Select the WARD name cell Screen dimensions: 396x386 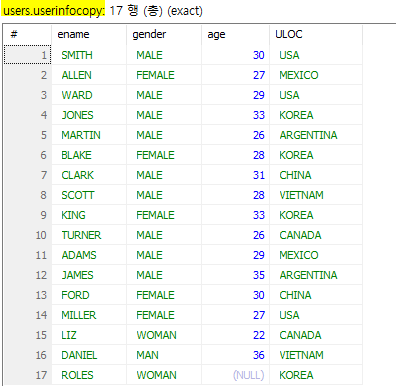[89, 95]
